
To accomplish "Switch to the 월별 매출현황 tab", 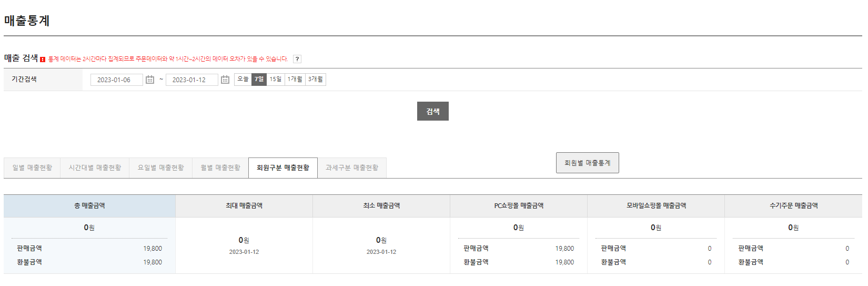I will 220,168.
